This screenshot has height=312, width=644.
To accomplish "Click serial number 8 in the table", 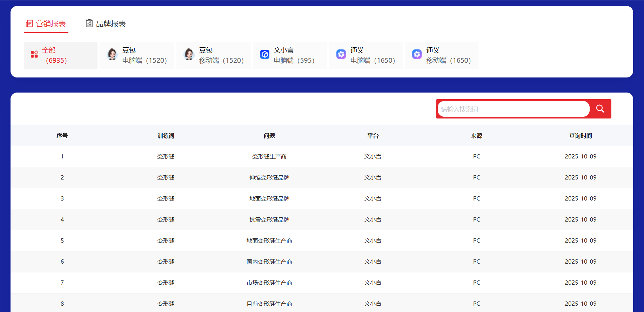I will (x=62, y=304).
